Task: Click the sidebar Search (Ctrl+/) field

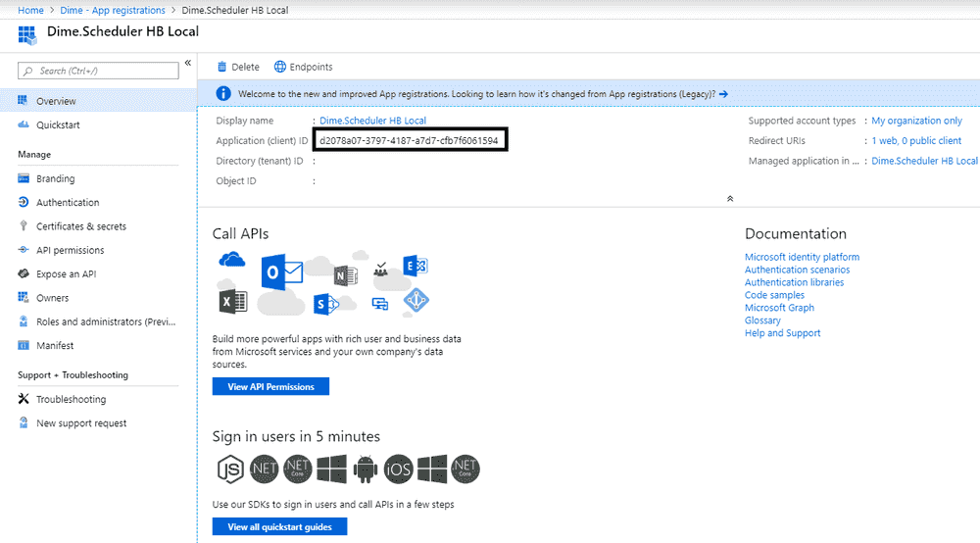Action: coord(98,71)
